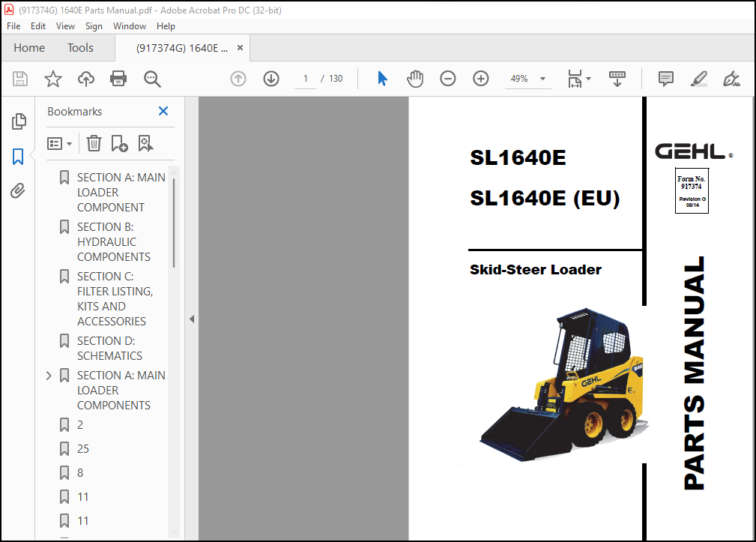756x542 pixels.
Task: Open the View menu
Action: tap(65, 26)
